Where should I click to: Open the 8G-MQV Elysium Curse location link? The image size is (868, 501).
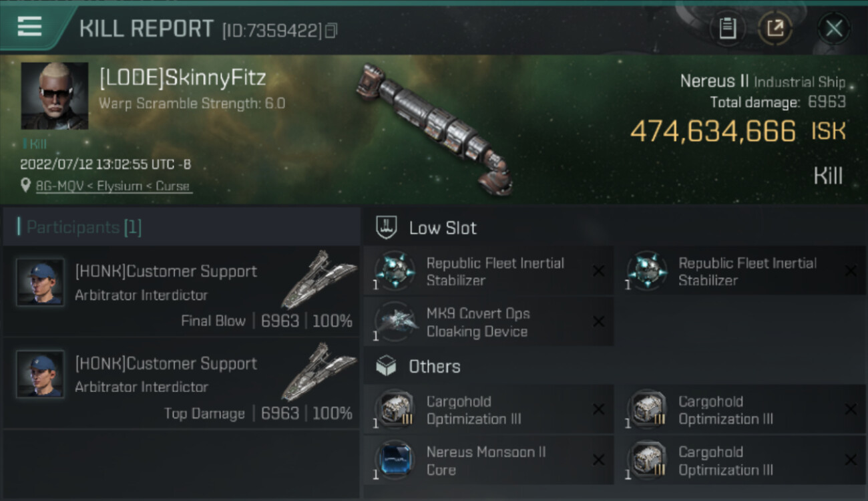coord(113,186)
